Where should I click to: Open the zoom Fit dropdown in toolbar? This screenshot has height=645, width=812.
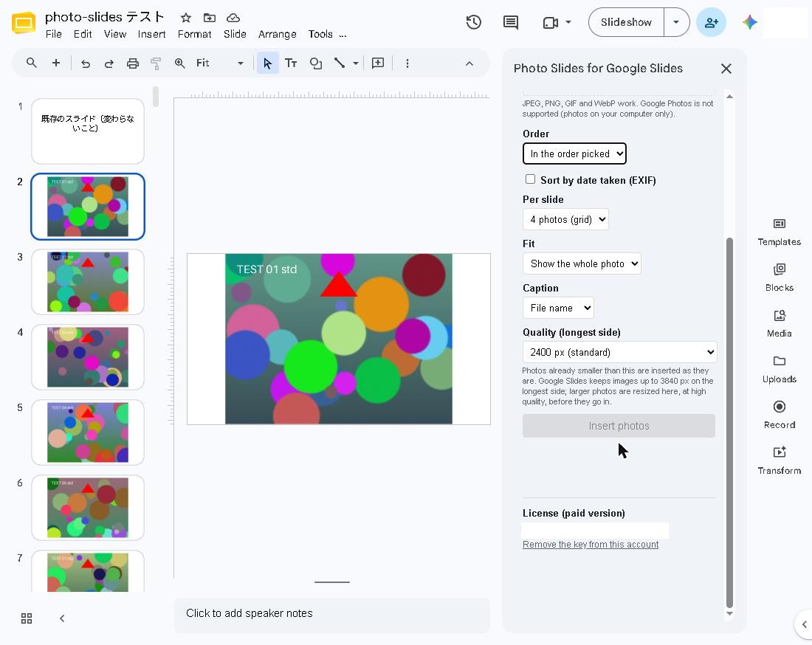click(219, 63)
